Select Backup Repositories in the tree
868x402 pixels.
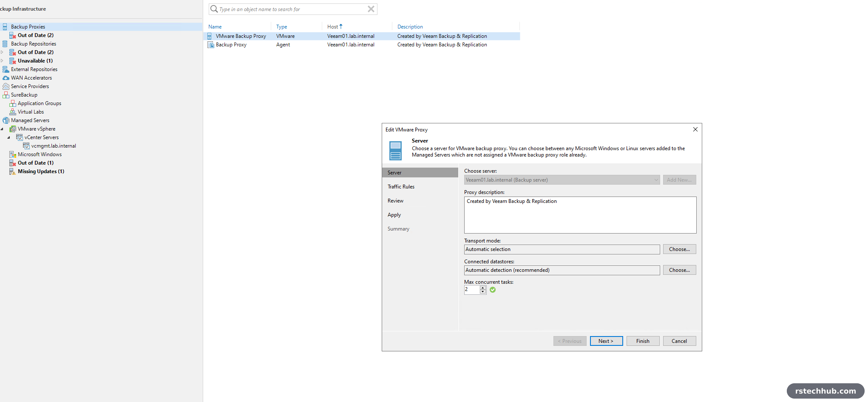tap(34, 44)
